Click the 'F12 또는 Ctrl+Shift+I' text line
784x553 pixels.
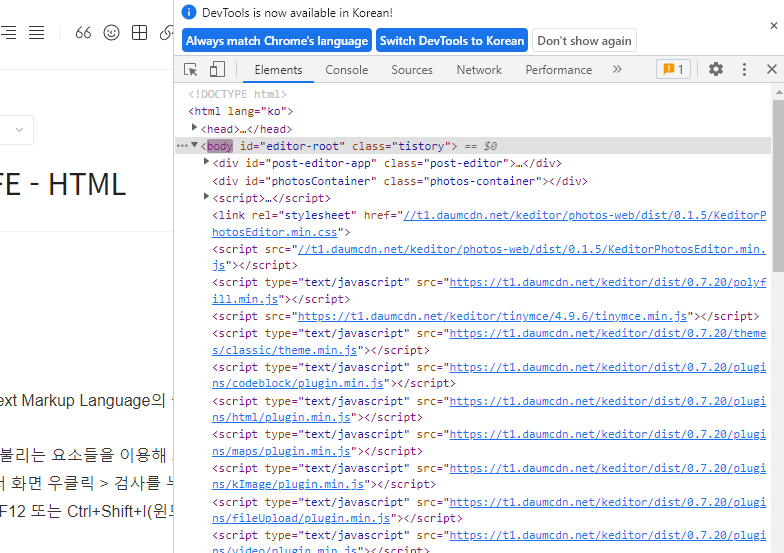pos(86,511)
